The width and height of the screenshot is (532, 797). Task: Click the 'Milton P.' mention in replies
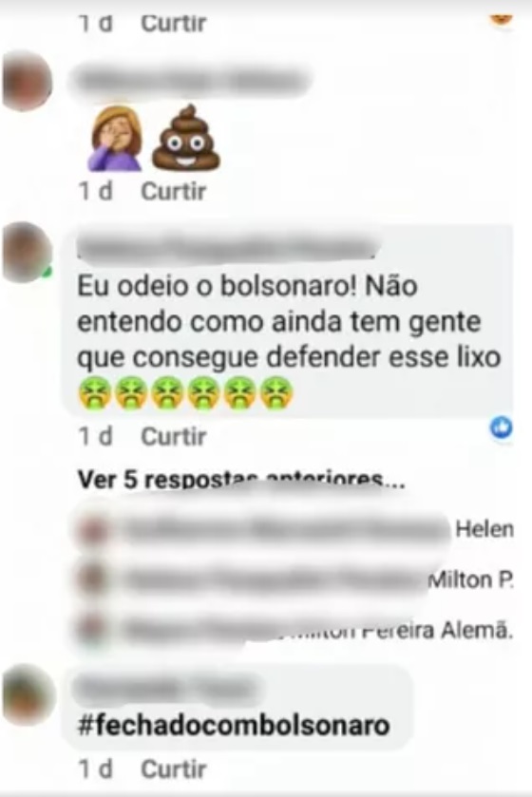coord(471,580)
